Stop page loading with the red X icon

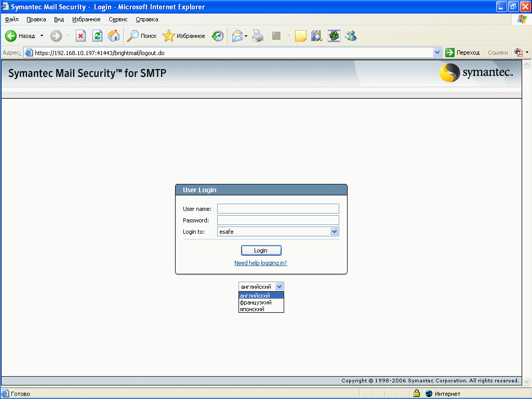tap(81, 36)
